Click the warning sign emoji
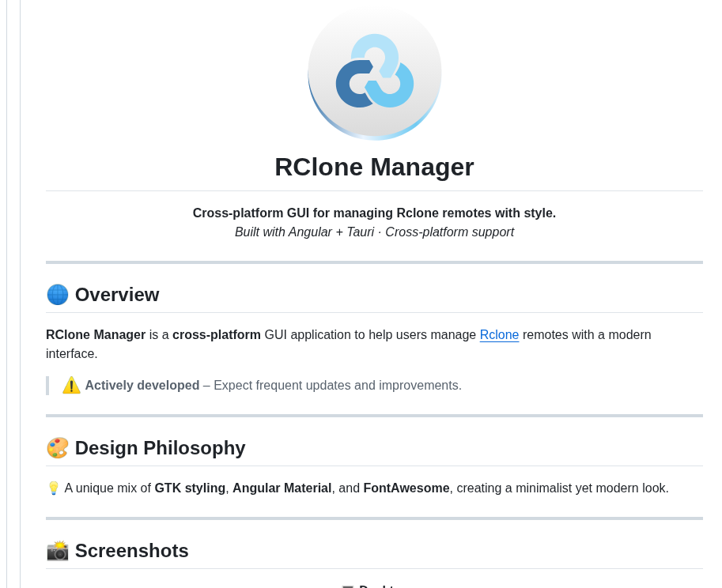Screen dimensions: 722x588 tap(71, 386)
